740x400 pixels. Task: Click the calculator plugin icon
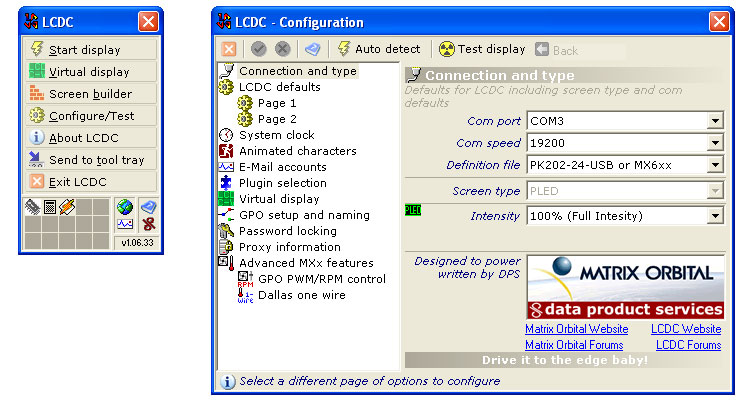[50, 207]
